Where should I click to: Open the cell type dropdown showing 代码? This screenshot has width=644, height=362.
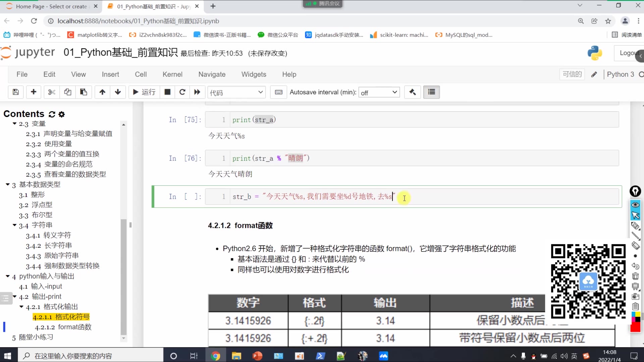(x=236, y=92)
